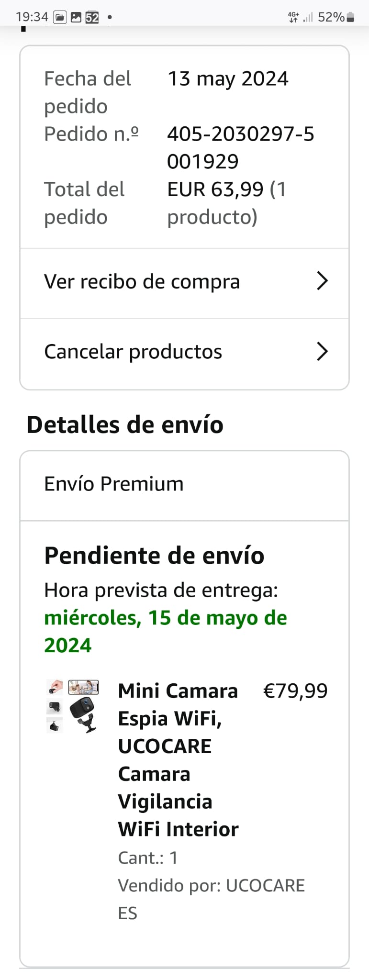Tap the file manager notification icon
369x980 pixels.
[60, 18]
